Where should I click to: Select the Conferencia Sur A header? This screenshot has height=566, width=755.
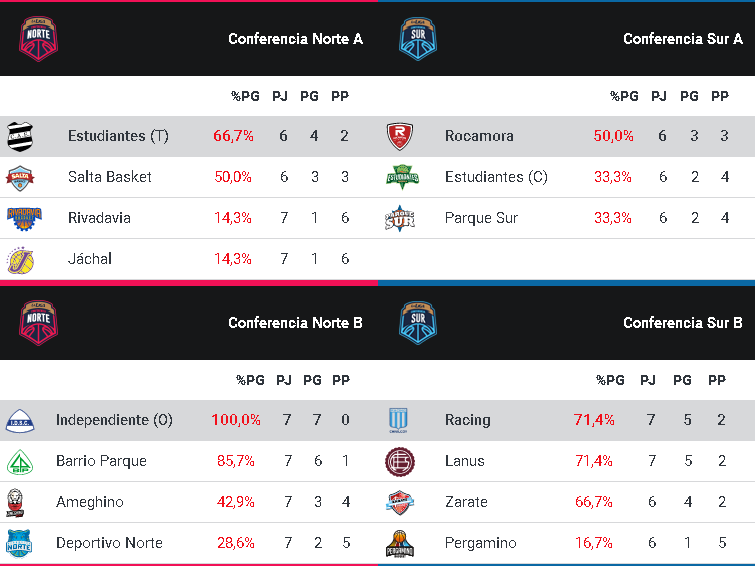coord(682,39)
